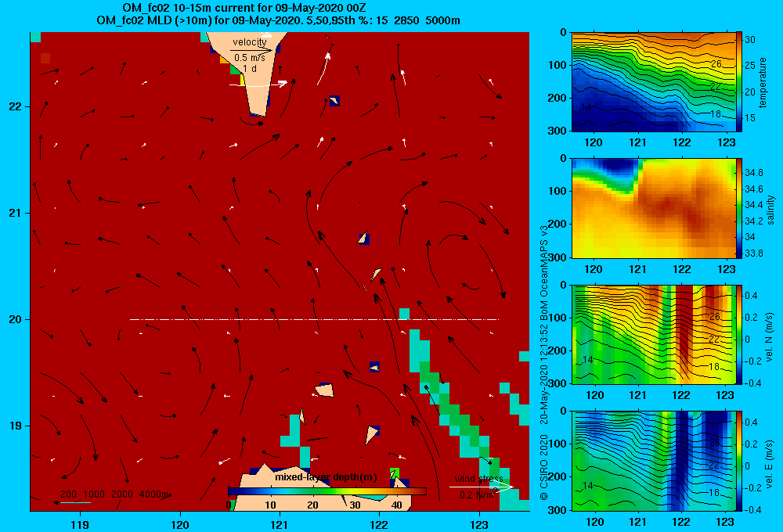The width and height of the screenshot is (783, 532).
Task: Open the eastward velocity section plot
Action: [654, 461]
